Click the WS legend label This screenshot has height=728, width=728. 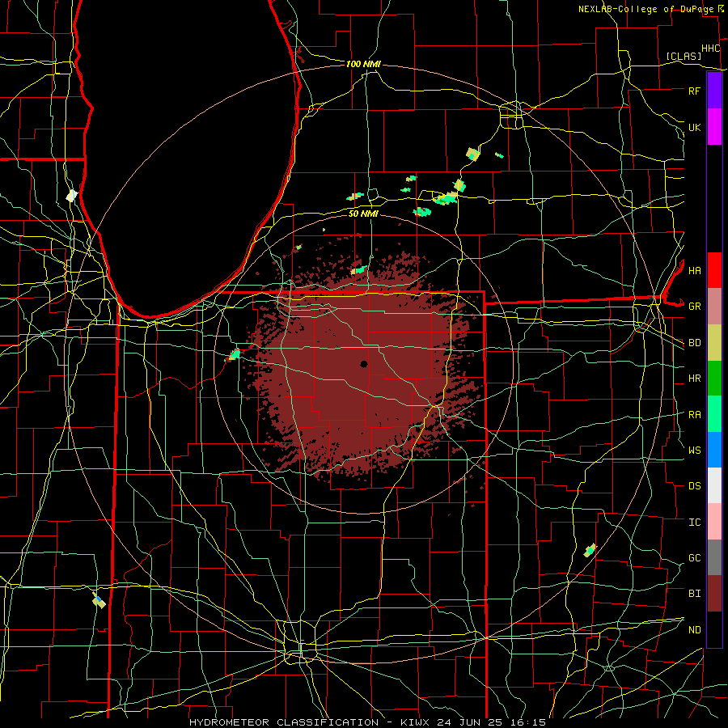point(694,451)
